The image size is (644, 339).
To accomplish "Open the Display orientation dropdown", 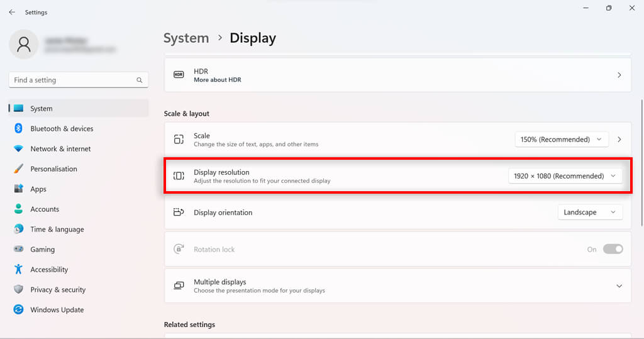I will pos(590,213).
